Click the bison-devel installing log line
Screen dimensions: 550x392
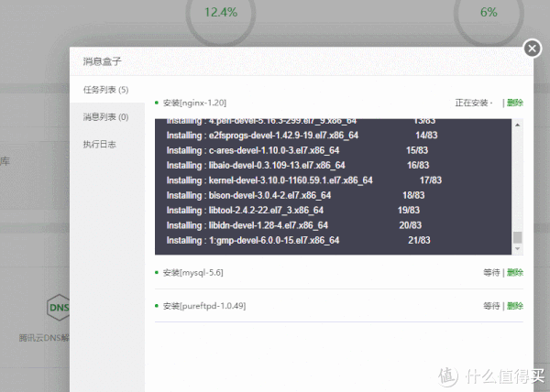click(x=295, y=195)
